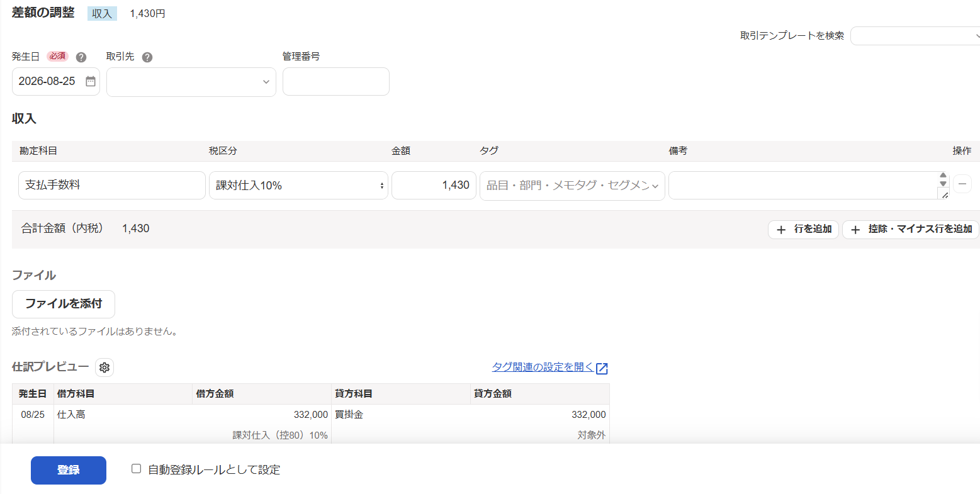Click the 添付されているファイルはありません message
The width and height of the screenshot is (980, 494).
click(94, 332)
